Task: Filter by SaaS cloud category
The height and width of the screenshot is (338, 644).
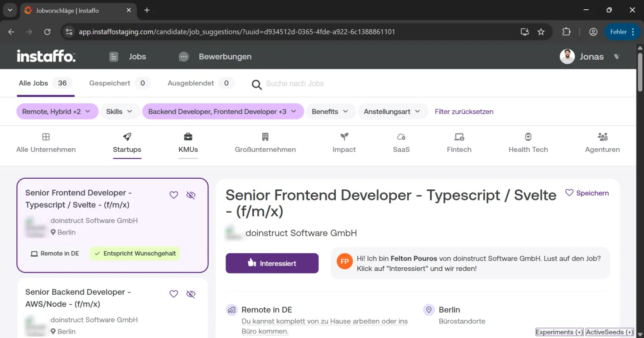Action: pos(401,143)
